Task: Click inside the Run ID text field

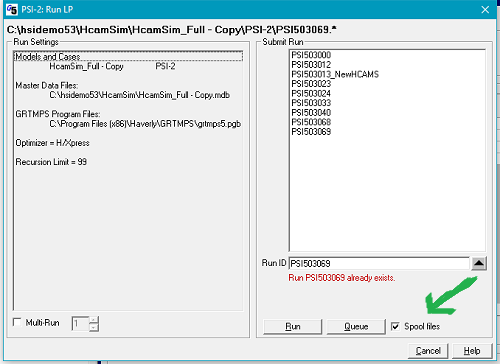Action: pyautogui.click(x=379, y=263)
